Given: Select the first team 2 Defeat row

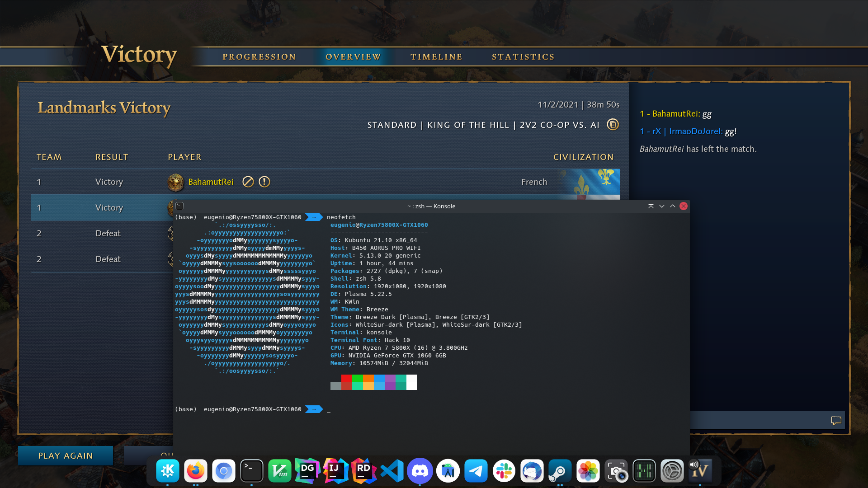Looking at the screenshot, I should pos(102,233).
